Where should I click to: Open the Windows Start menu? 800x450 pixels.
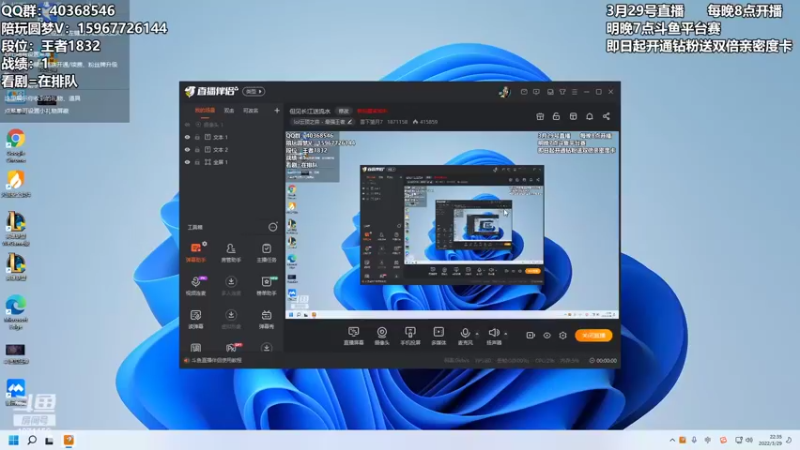[14, 440]
